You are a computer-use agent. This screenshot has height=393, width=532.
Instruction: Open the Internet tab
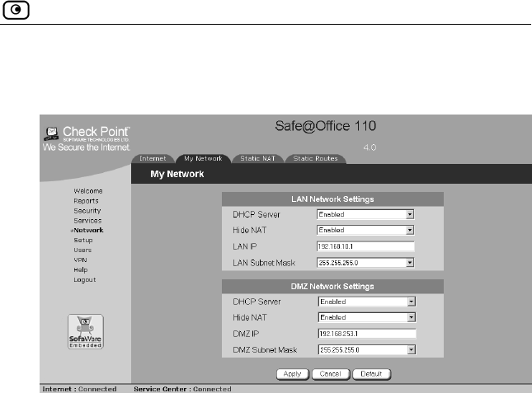point(153,158)
